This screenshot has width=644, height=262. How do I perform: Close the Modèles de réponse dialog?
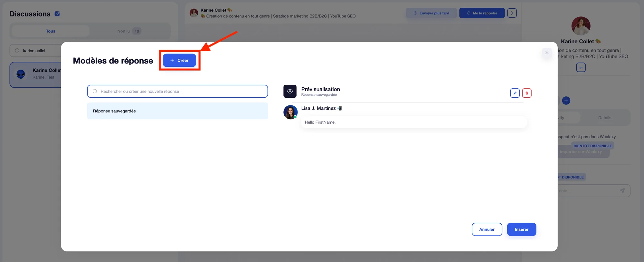(x=547, y=53)
